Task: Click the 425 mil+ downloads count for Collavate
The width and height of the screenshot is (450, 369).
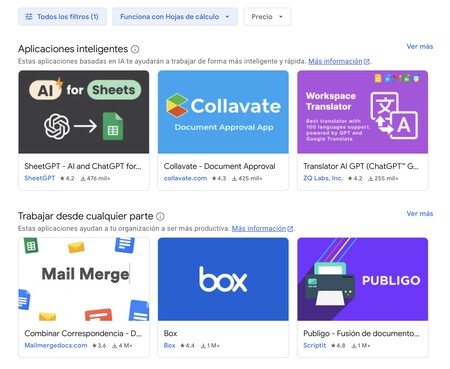Action: click(247, 178)
